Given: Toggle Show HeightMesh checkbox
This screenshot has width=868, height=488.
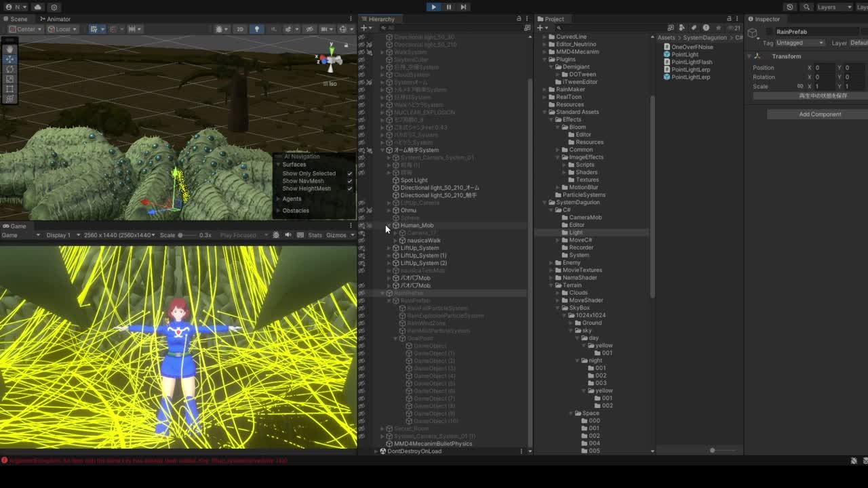Looking at the screenshot, I should click(350, 188).
